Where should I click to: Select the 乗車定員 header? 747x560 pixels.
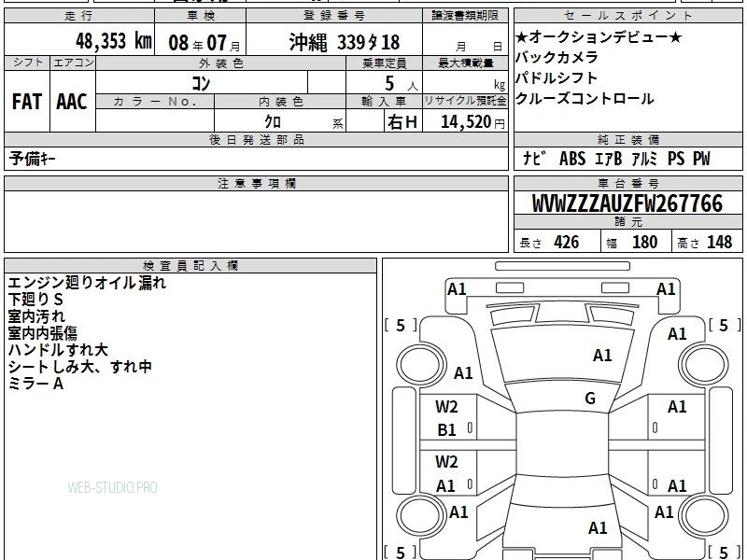[384, 63]
